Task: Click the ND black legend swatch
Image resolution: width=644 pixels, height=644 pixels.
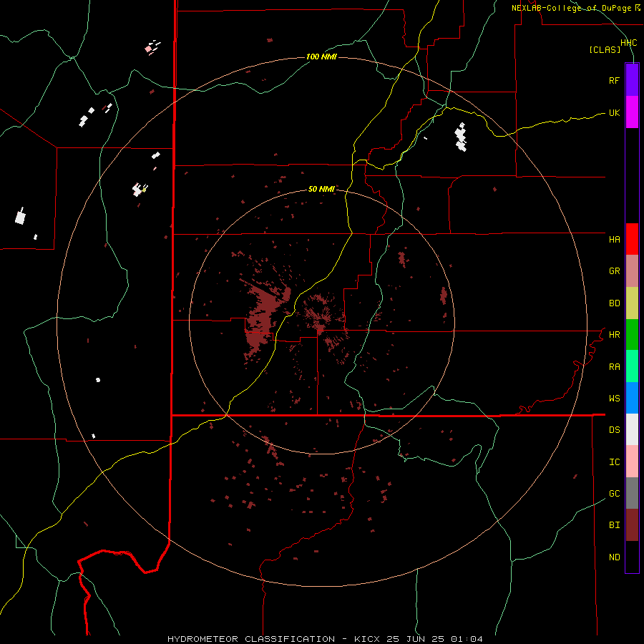Action: point(632,557)
